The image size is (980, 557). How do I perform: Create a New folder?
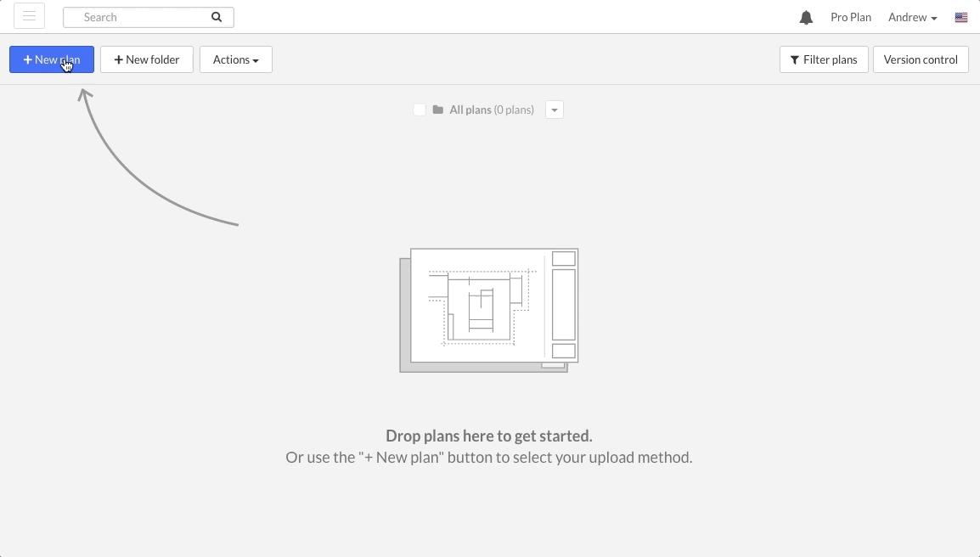pos(147,59)
